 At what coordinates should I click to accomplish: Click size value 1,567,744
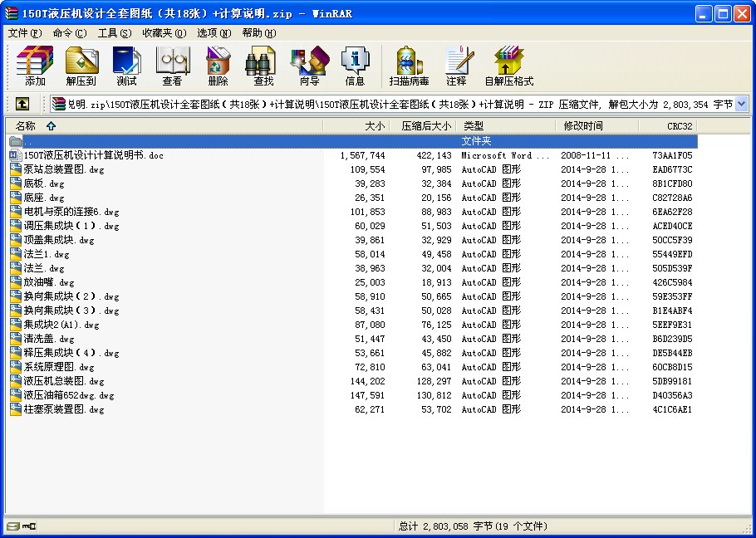[x=362, y=155]
